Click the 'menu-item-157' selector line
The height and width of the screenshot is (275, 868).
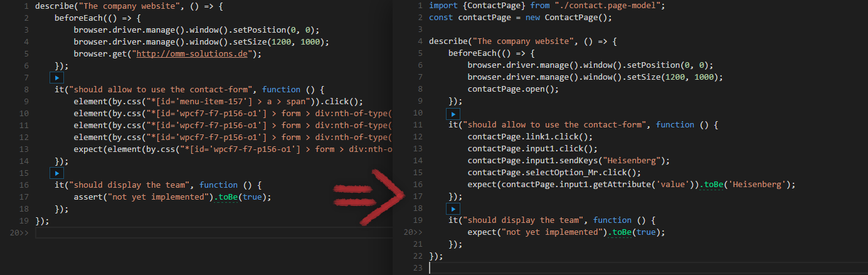pyautogui.click(x=218, y=102)
